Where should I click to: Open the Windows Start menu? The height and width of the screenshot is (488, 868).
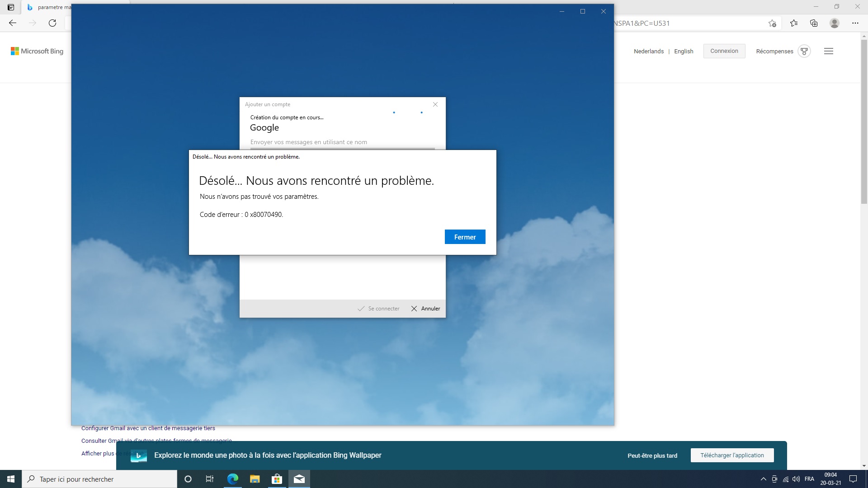(11, 479)
